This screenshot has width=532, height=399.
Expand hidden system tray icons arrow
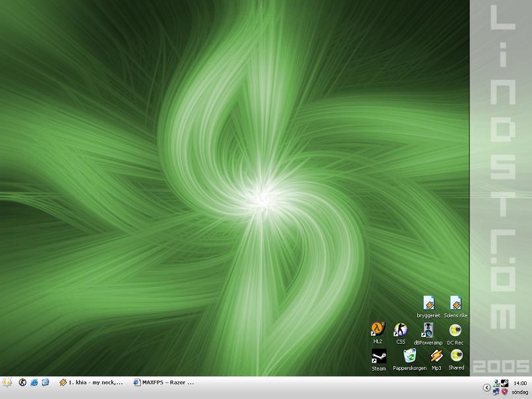click(x=487, y=387)
